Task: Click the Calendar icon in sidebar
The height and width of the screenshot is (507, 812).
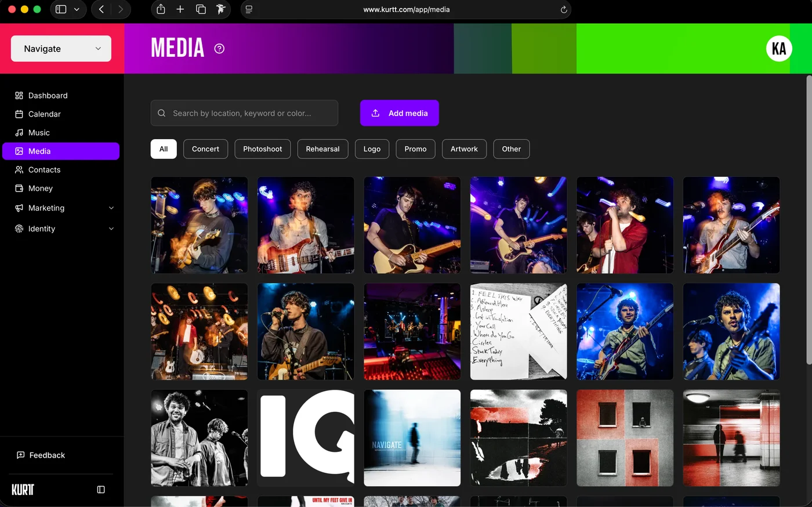Action: coord(19,114)
